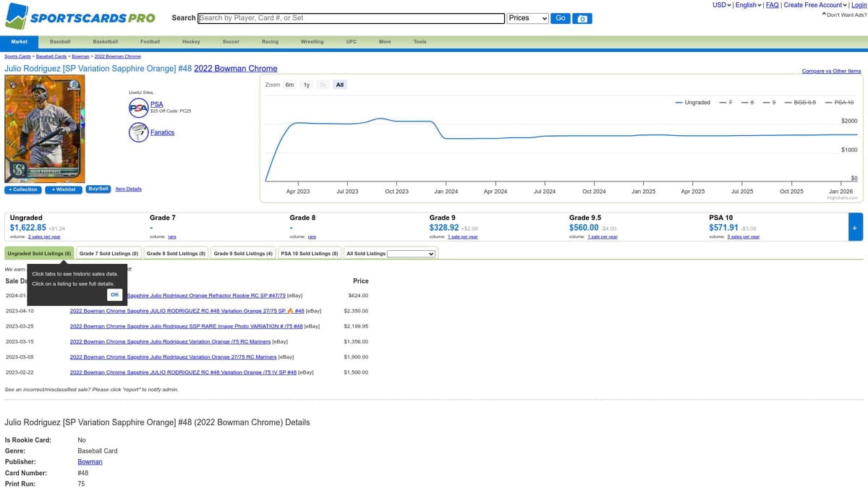Screen dimensions: 868x488
Task: Select PSA 10 Sold Listings tab
Action: [x=310, y=253]
